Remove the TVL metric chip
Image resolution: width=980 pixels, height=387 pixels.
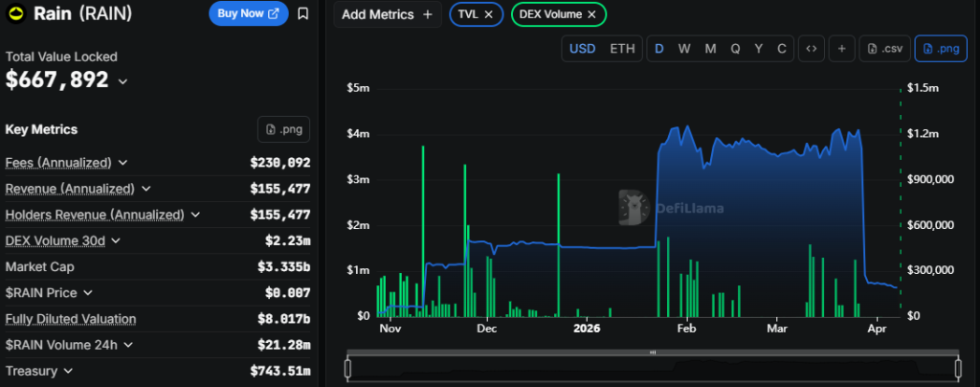pyautogui.click(x=489, y=14)
